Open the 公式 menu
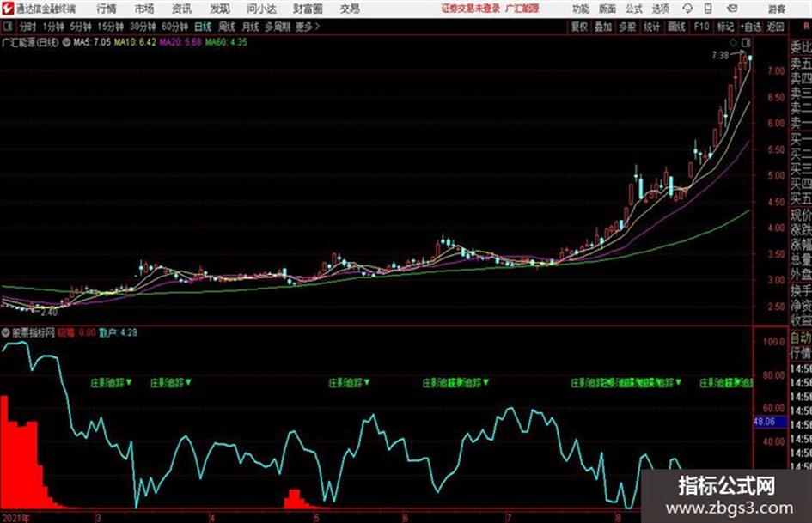This screenshot has width=812, height=523. [634, 9]
